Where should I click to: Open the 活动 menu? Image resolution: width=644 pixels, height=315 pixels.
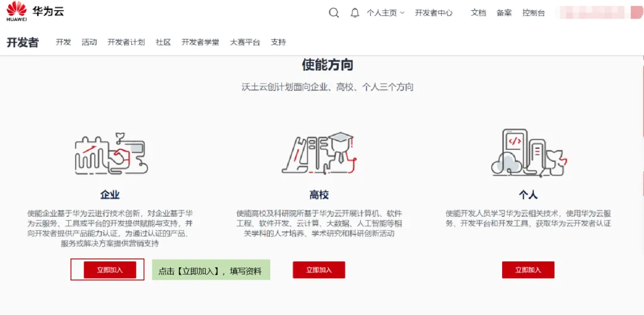point(89,42)
